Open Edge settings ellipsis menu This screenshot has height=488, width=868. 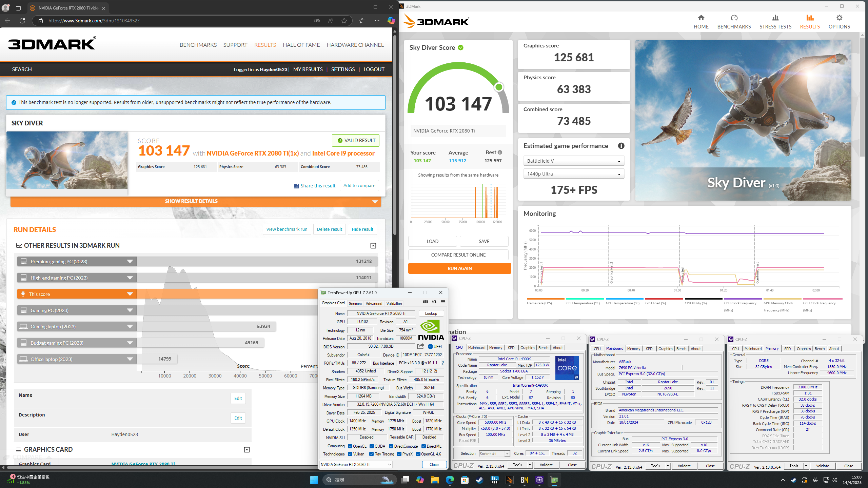[377, 21]
